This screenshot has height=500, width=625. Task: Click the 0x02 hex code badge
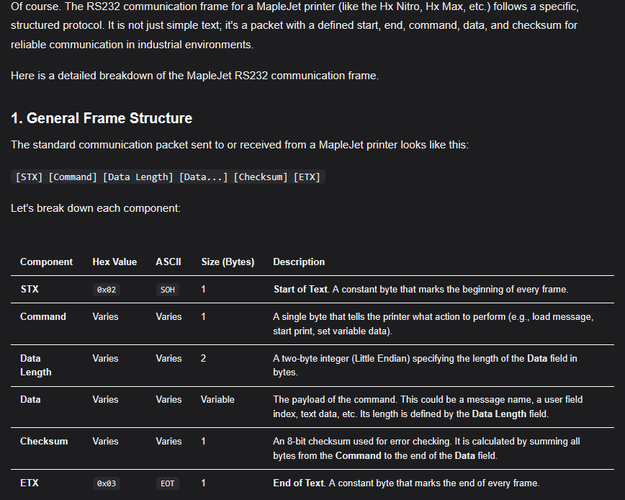(107, 290)
